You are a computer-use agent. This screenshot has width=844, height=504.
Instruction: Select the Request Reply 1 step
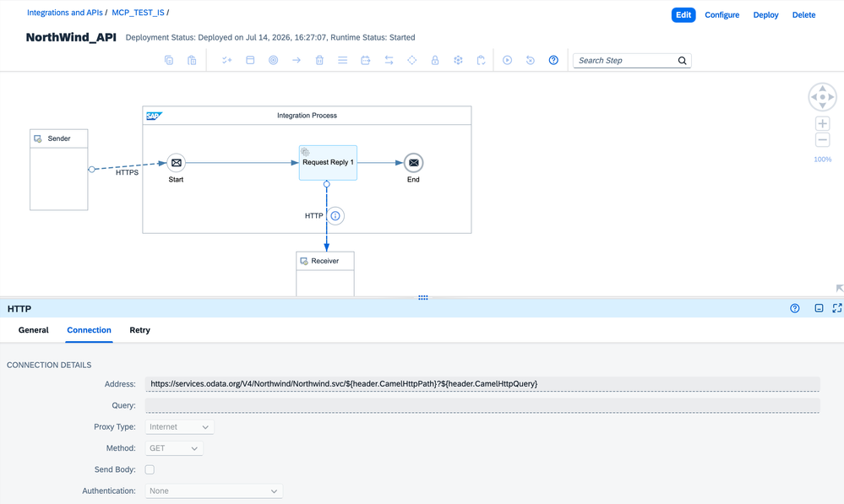point(328,162)
